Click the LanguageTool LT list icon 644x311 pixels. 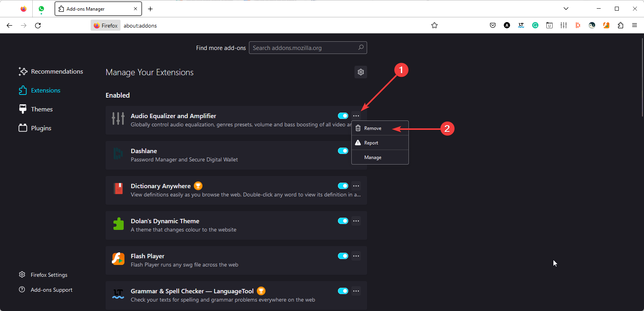[118, 294]
